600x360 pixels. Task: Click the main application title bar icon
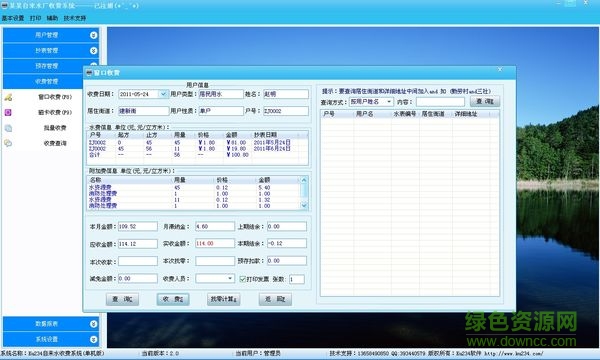(5, 5)
